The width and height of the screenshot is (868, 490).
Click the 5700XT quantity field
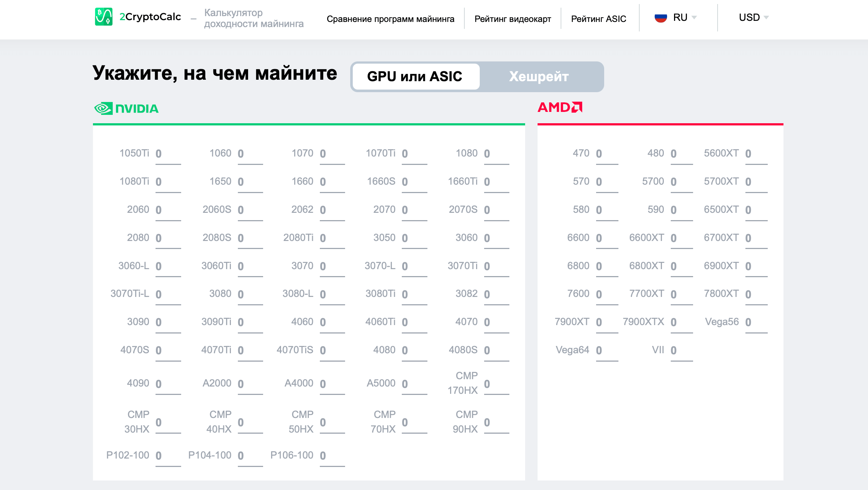coord(756,182)
